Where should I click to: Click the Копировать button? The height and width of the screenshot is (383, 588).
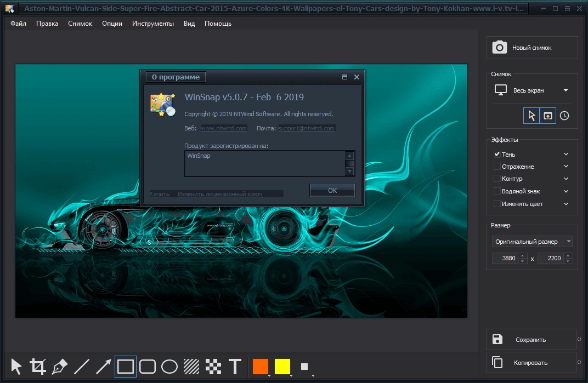click(531, 362)
